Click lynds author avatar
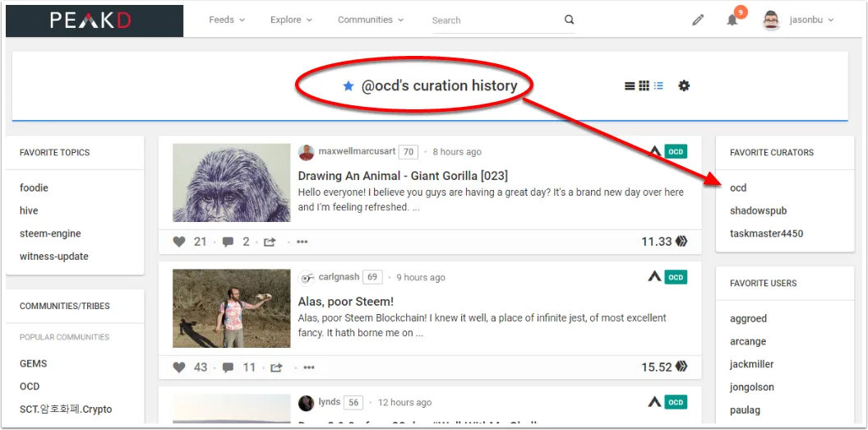Screen dimensions: 868x430 click(306, 403)
